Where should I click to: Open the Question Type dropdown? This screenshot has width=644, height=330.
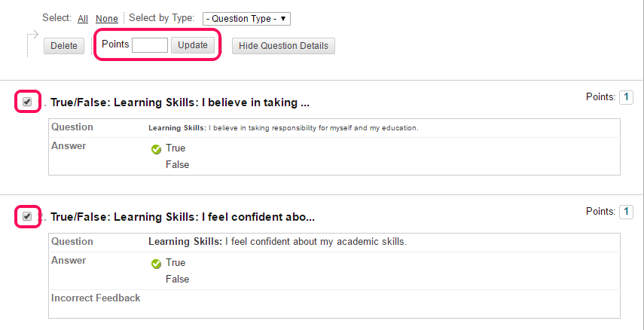point(246,19)
